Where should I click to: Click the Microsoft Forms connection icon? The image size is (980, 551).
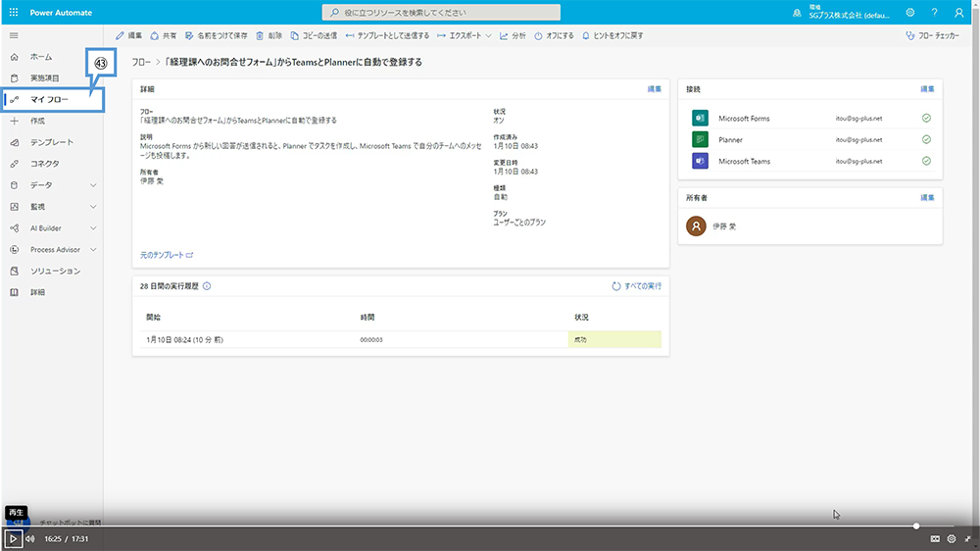[700, 118]
